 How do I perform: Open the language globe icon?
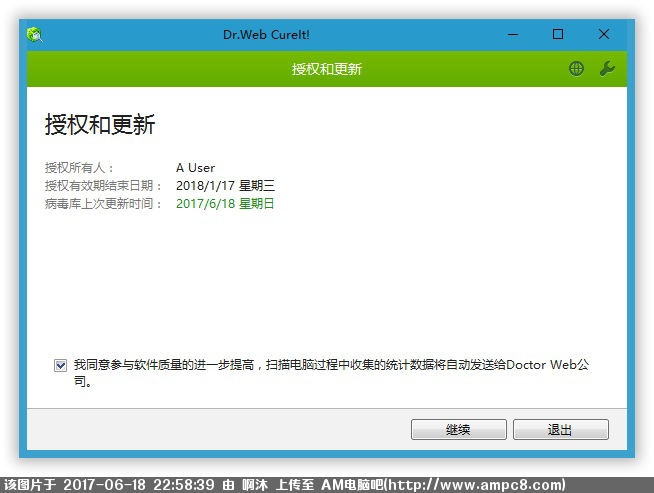576,68
